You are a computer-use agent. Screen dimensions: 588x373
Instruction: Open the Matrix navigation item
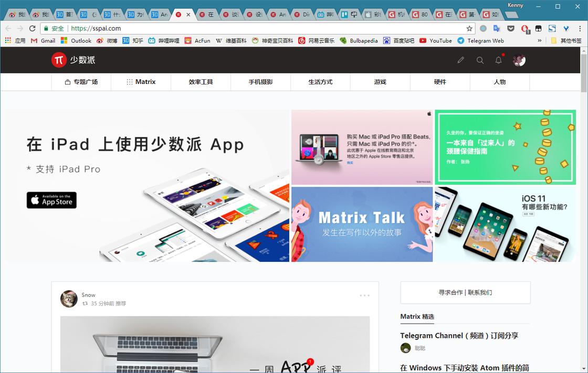point(141,82)
